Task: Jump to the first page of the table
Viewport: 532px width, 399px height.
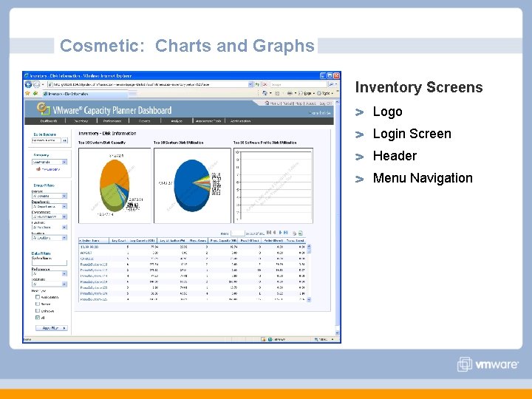Action: (x=269, y=233)
